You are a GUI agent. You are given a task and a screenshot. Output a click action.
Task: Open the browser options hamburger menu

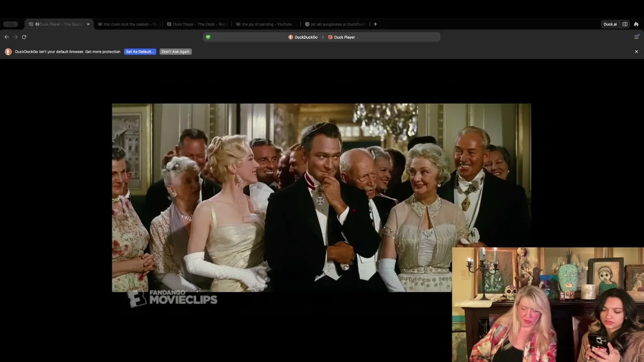click(636, 37)
